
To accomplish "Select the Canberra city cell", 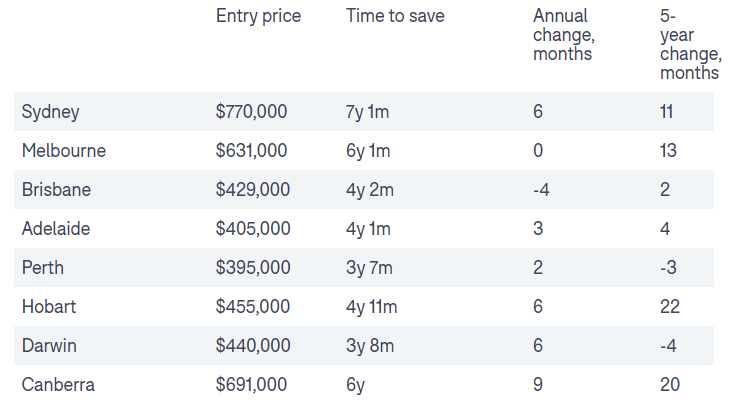I will click(x=58, y=384).
